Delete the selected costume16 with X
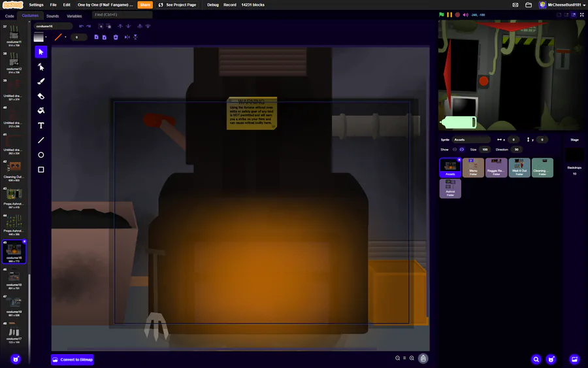 point(24,242)
